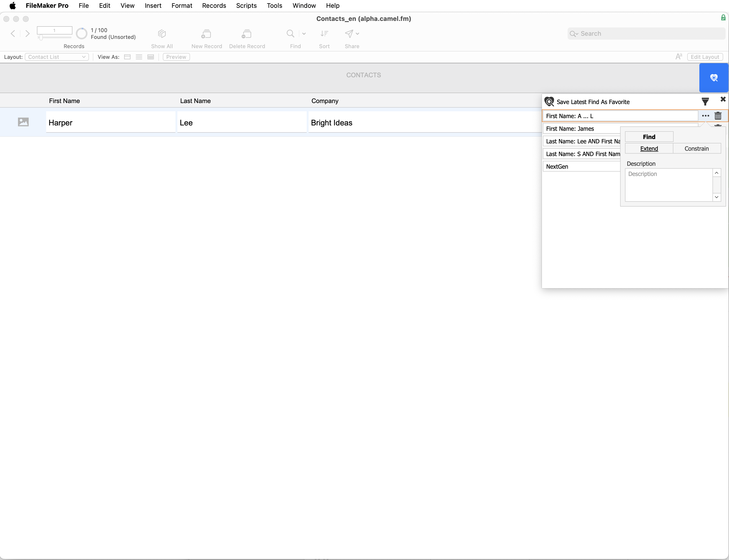The width and height of the screenshot is (729, 560).
Task: Click the record number field
Action: click(55, 30)
